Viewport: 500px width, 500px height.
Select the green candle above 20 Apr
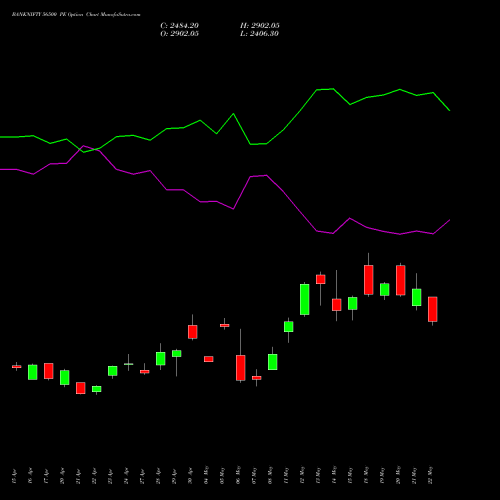coord(65,378)
